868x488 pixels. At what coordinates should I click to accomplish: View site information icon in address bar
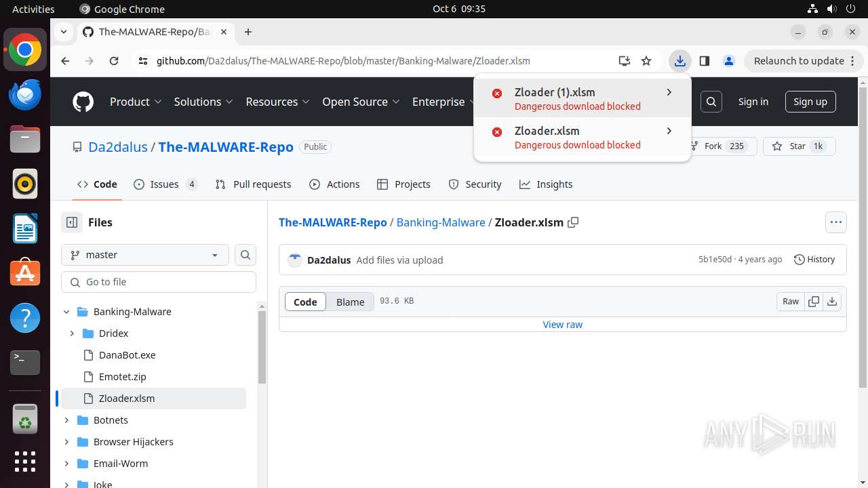pyautogui.click(x=142, y=61)
